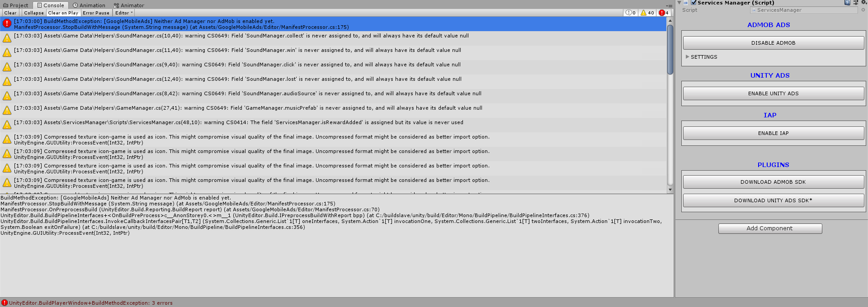Toggle Collapse in console toolbar
The height and width of the screenshot is (307, 868).
[x=34, y=13]
